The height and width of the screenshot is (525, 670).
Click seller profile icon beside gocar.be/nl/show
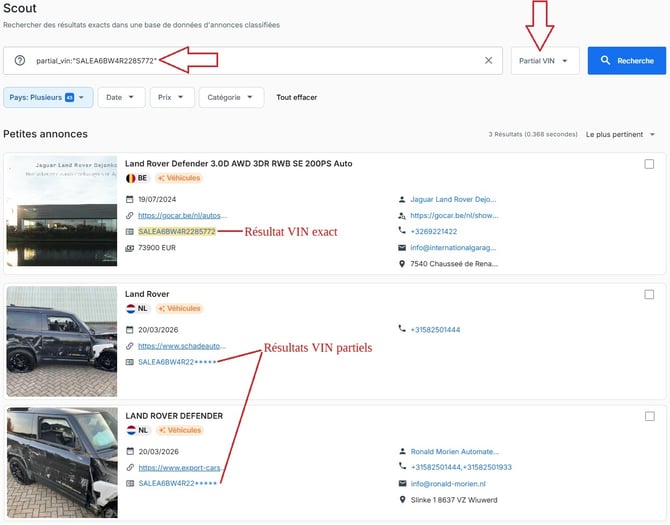point(402,215)
